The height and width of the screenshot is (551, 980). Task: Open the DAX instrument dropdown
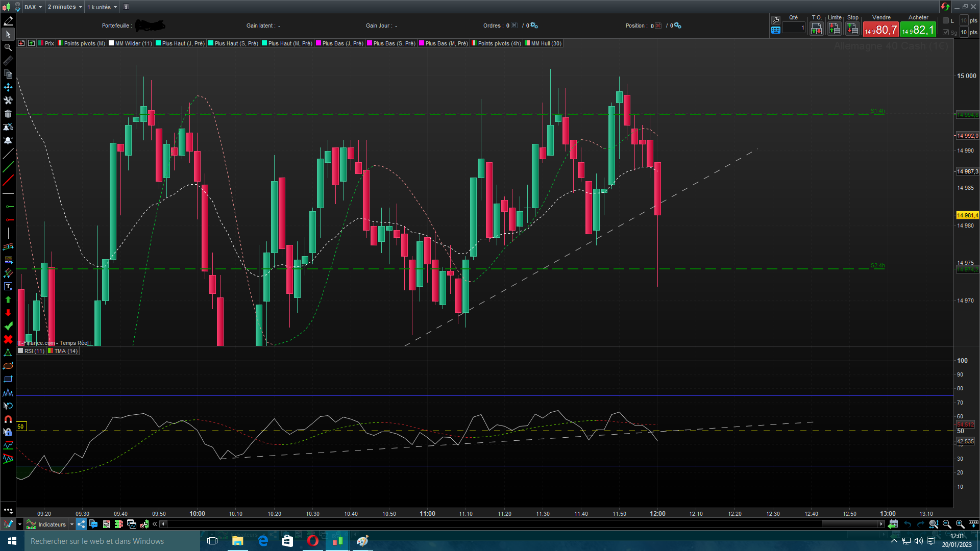click(34, 7)
